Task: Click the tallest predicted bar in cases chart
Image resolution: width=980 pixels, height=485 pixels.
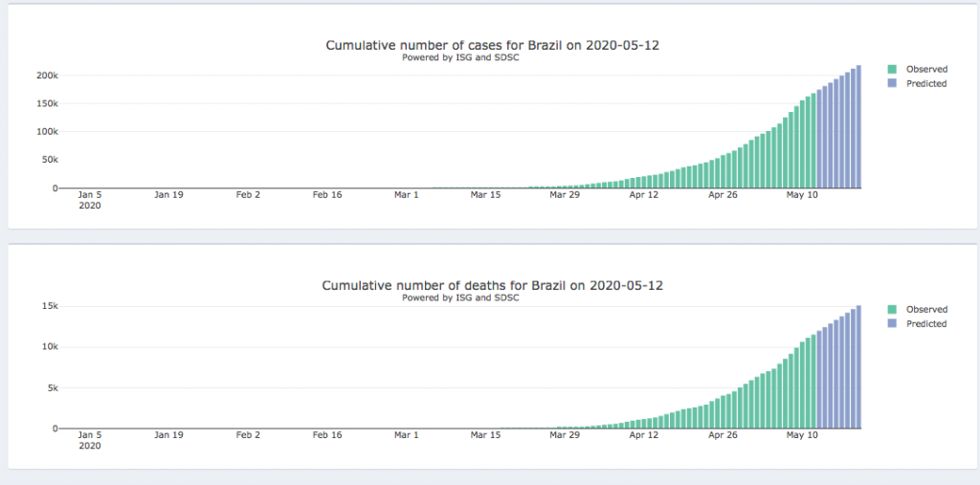Action: [858, 127]
